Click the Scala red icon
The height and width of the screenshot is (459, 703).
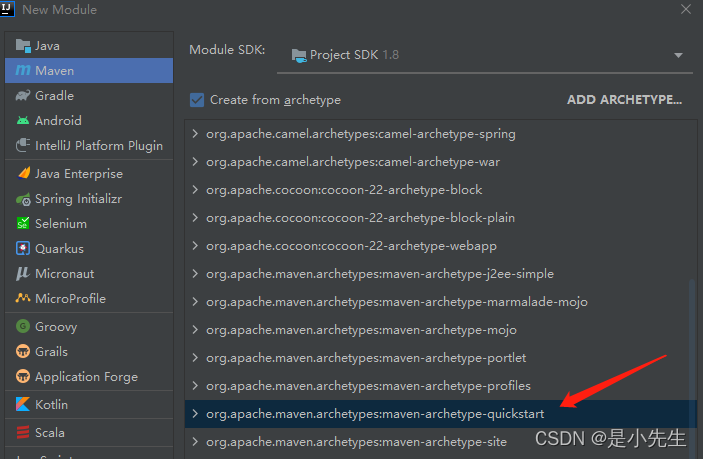pyautogui.click(x=23, y=432)
